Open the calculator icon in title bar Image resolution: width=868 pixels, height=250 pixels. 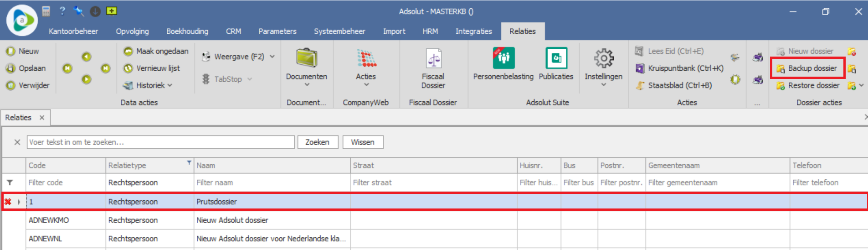coord(46,11)
